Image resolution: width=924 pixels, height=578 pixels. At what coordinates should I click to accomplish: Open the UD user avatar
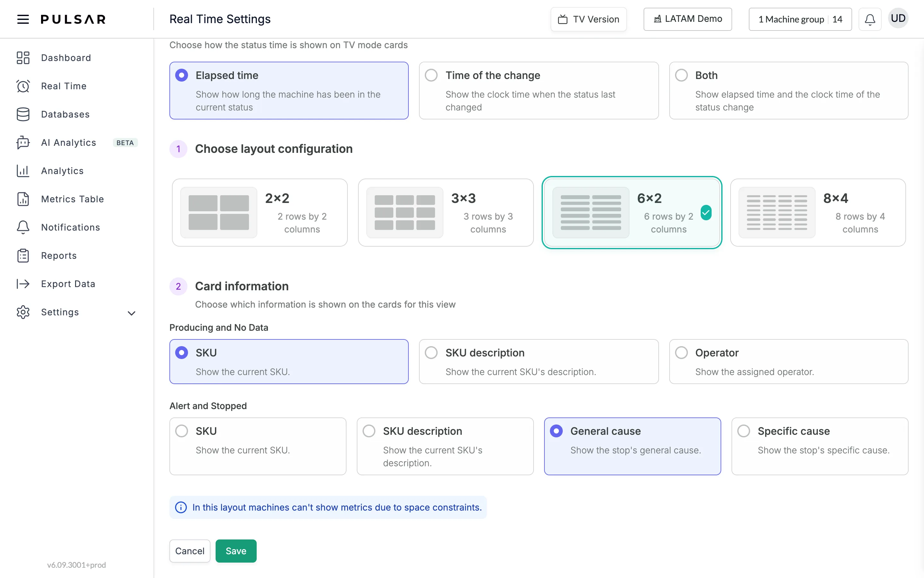click(898, 18)
